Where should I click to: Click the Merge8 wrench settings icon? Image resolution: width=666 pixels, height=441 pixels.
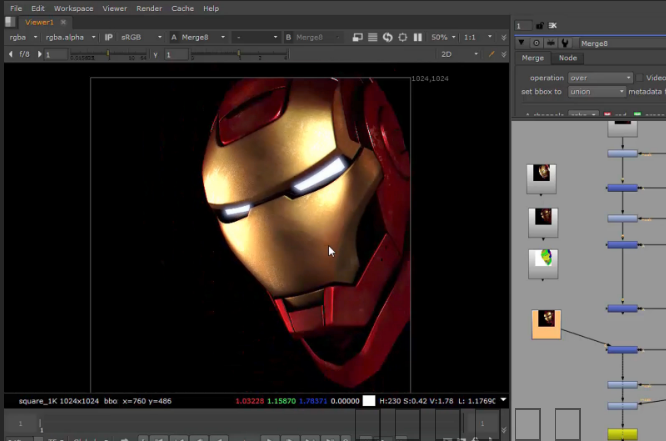tap(565, 43)
